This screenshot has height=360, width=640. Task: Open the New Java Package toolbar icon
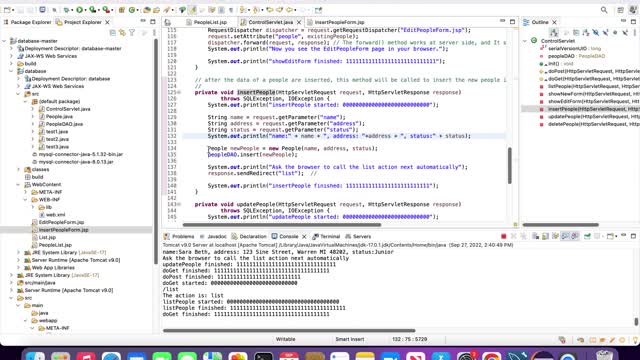[122, 10]
